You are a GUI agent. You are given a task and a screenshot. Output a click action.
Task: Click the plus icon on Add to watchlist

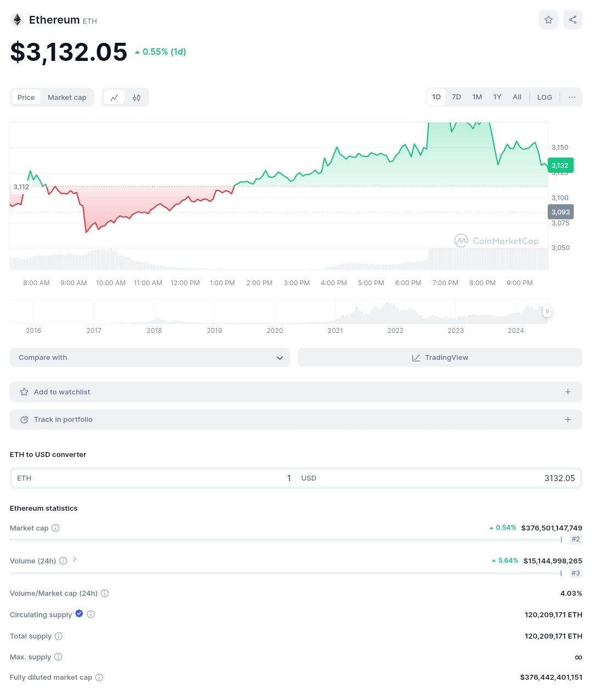tap(568, 392)
